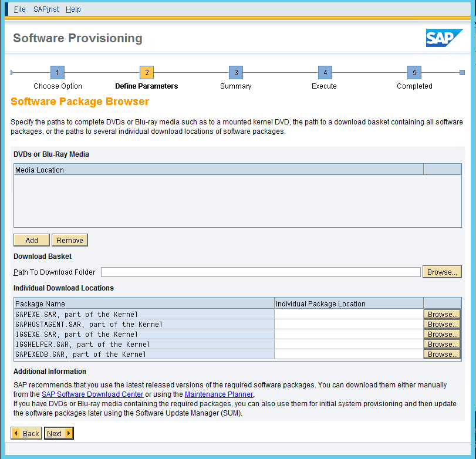
Task: Open the SAP Software Download Center link
Action: (x=92, y=394)
